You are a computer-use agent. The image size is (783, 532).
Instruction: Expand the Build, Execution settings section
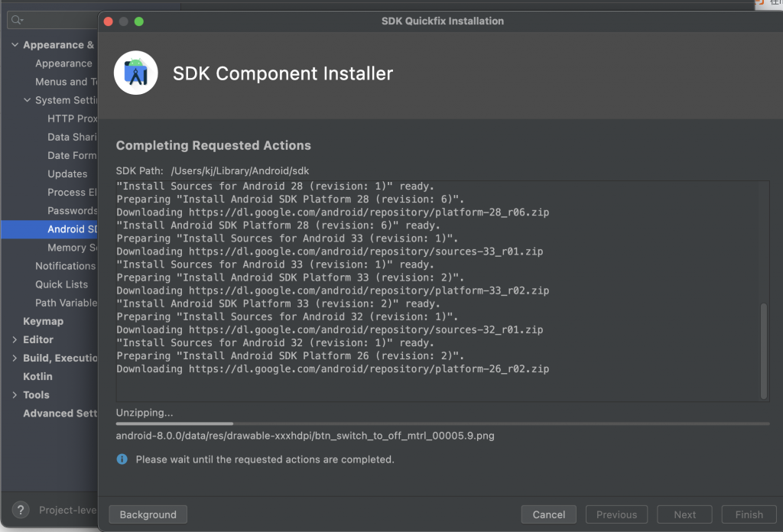pos(15,358)
